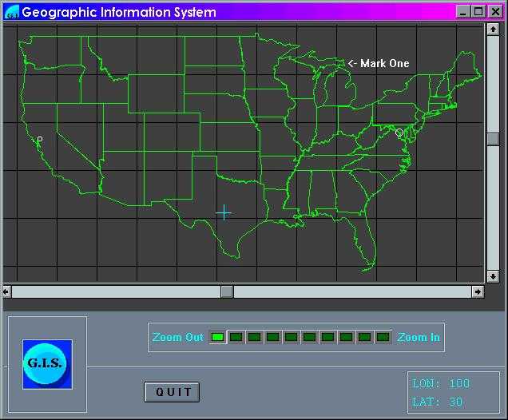Image resolution: width=508 pixels, height=420 pixels.
Task: Select the second zoom level box
Action: 236,337
